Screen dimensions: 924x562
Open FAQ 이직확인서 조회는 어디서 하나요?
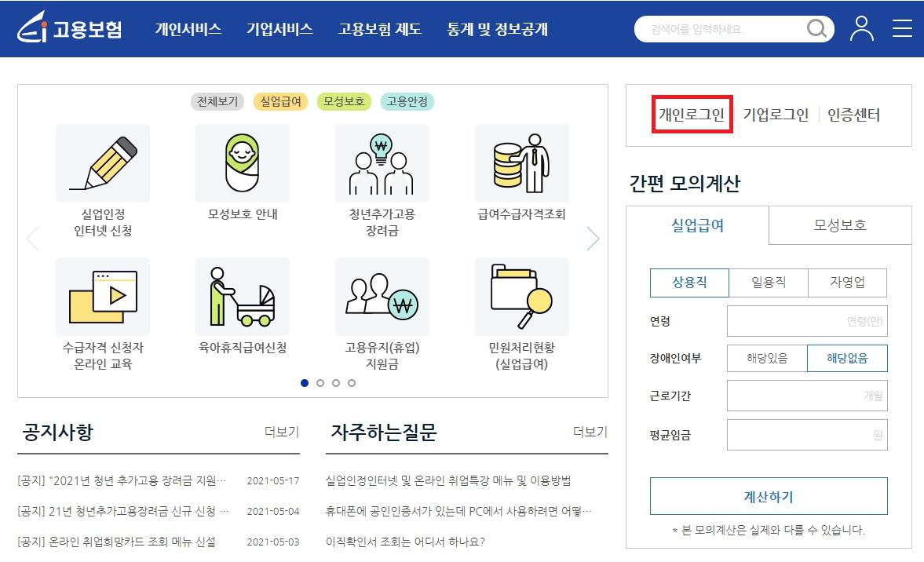coord(405,542)
